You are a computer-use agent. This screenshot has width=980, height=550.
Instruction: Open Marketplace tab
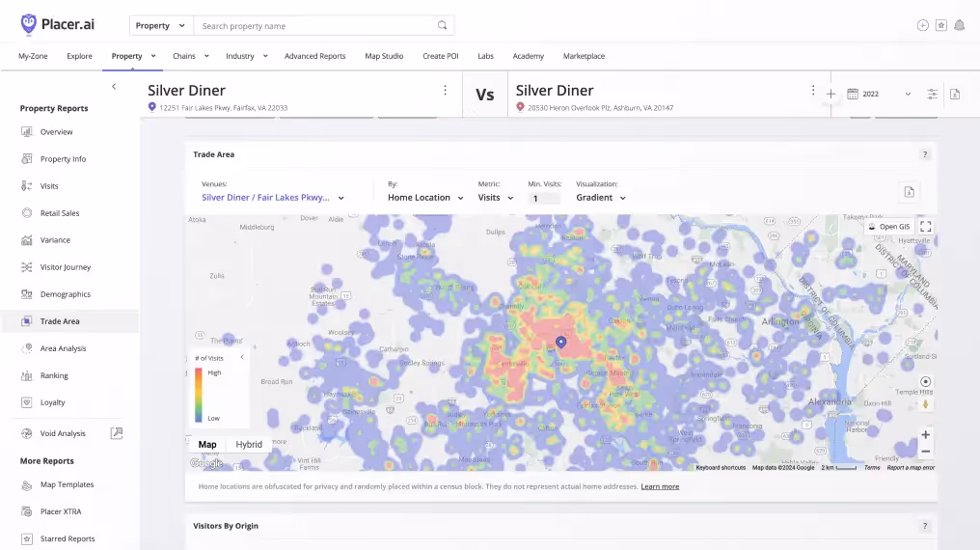coord(584,56)
